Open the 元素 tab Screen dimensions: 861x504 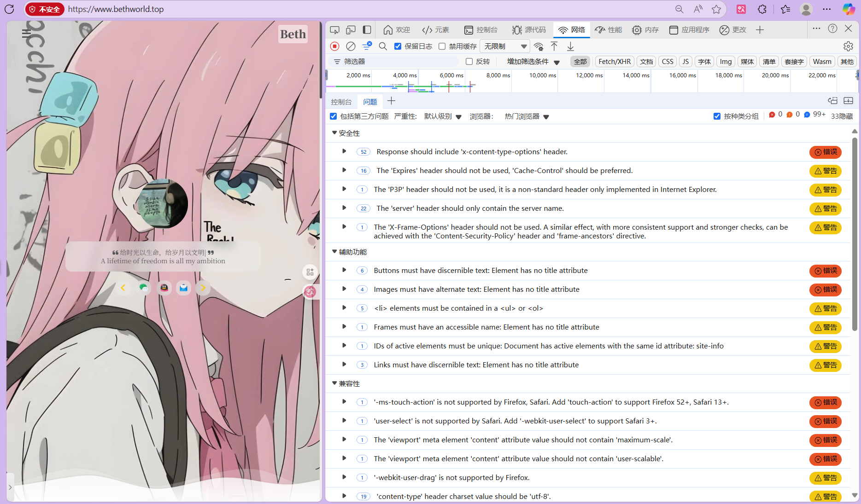click(x=435, y=30)
